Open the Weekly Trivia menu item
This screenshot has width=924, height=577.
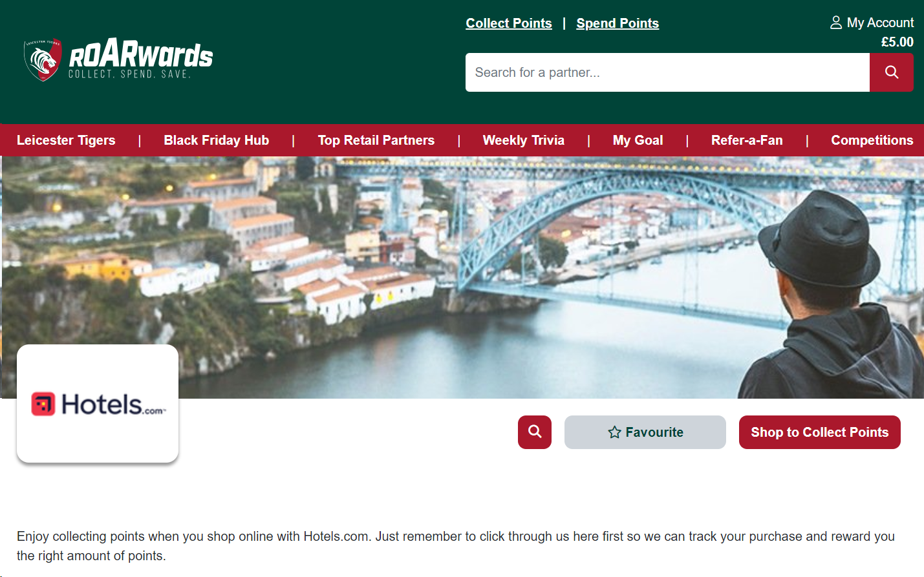click(x=524, y=140)
